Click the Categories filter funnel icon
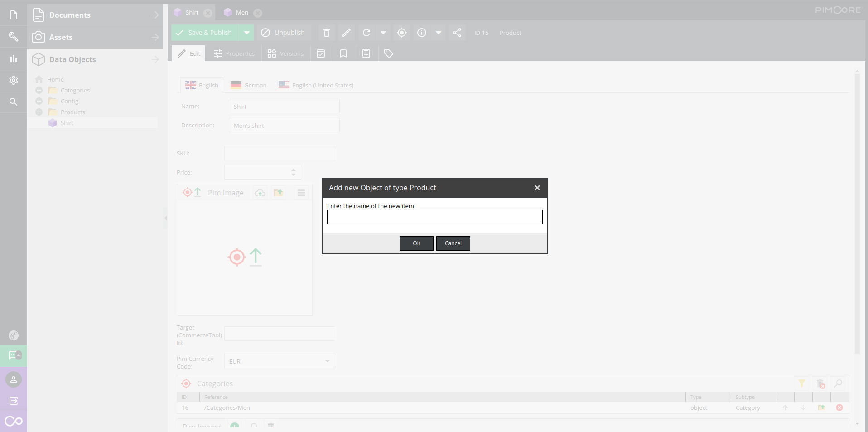The height and width of the screenshot is (432, 868). click(x=801, y=383)
